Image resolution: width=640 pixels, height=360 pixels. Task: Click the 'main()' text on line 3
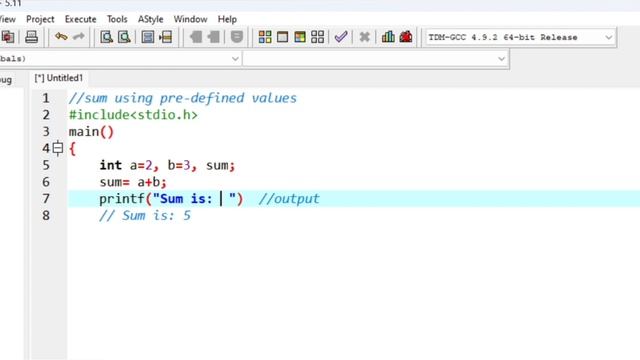tap(91, 132)
